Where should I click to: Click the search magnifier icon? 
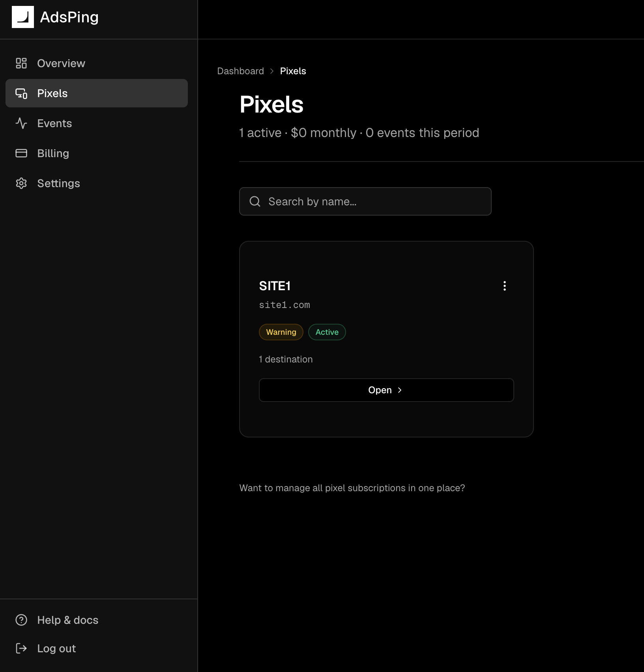(255, 201)
